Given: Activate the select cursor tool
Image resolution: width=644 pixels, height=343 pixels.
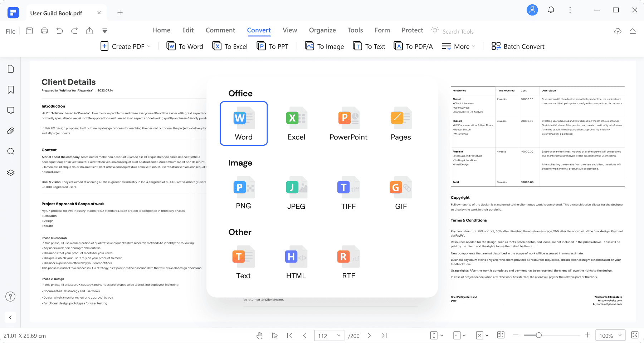Looking at the screenshot, I should click(274, 335).
